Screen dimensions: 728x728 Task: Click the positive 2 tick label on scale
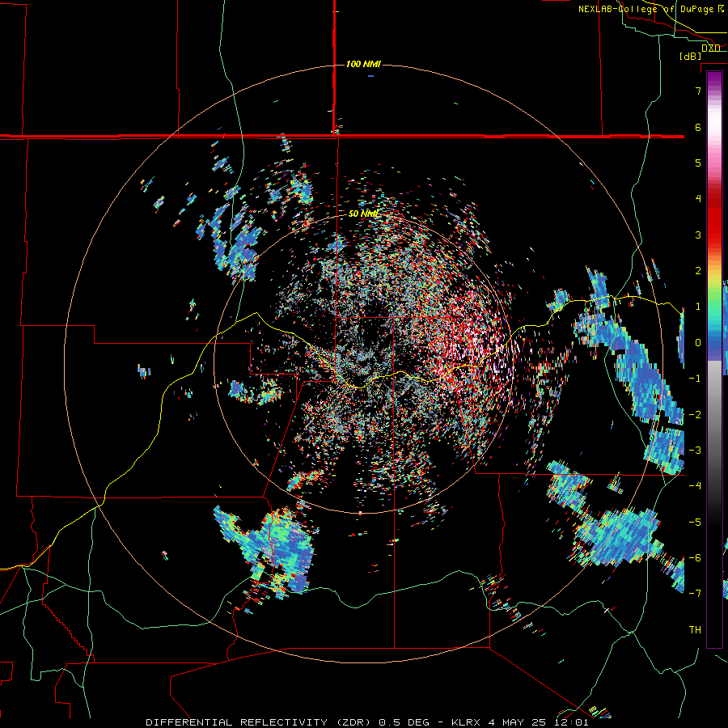[698, 271]
